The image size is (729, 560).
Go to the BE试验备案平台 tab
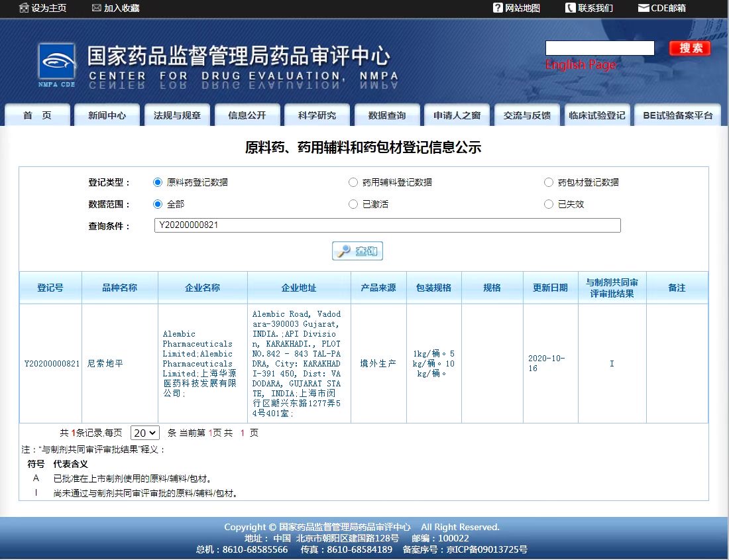(677, 114)
